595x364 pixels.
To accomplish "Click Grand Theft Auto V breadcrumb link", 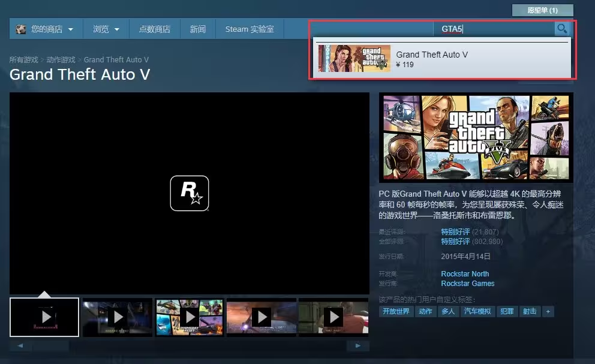I will 116,60.
